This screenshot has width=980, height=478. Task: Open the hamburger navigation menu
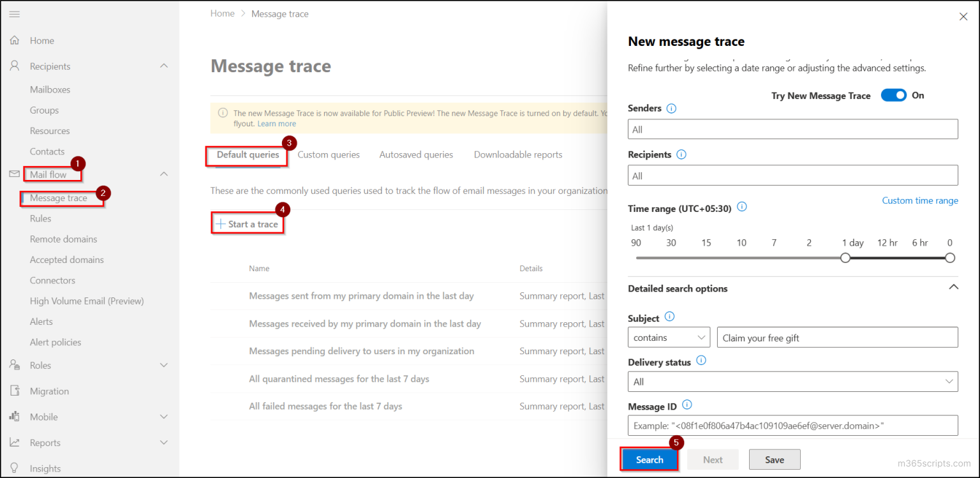14,14
